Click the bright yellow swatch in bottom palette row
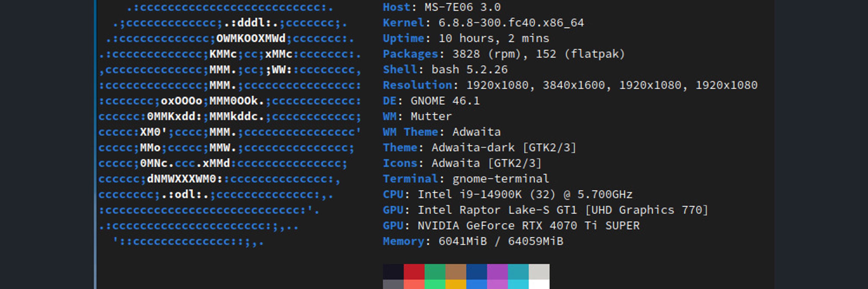The width and height of the screenshot is (868, 289). click(456, 284)
